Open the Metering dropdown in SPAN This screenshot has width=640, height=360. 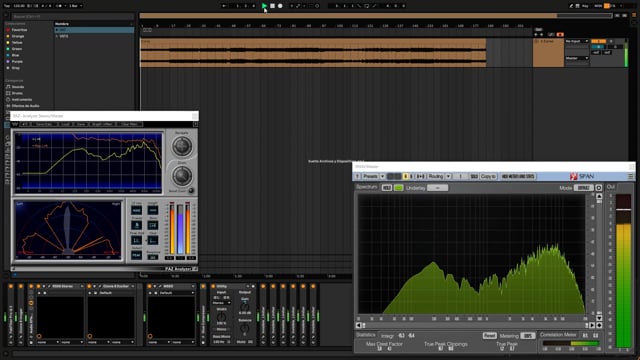coord(528,336)
